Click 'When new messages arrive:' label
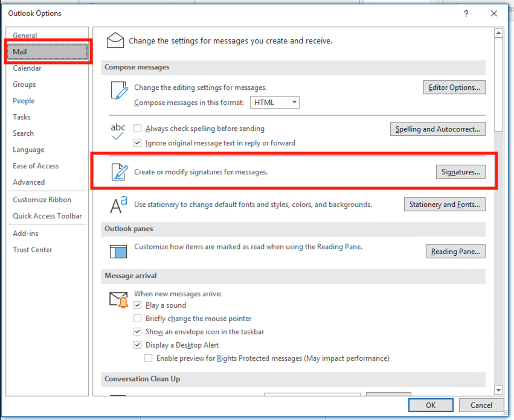Screen dimensions: 514x420 point(178,294)
